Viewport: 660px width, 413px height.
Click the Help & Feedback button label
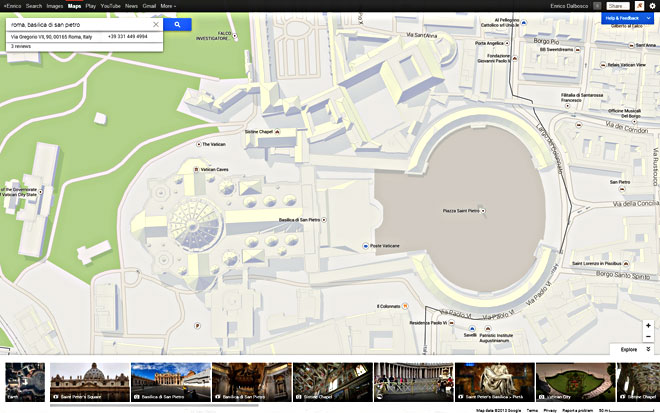pyautogui.click(x=622, y=18)
